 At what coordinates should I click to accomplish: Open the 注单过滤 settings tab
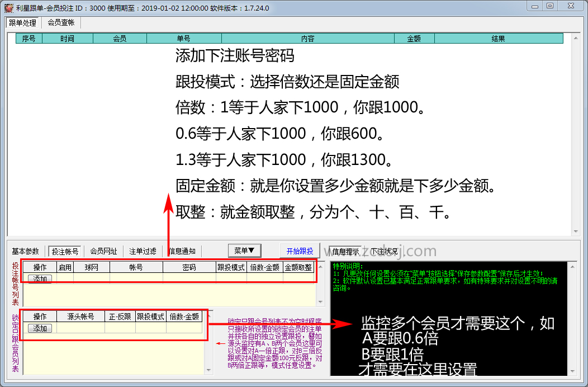coord(143,251)
